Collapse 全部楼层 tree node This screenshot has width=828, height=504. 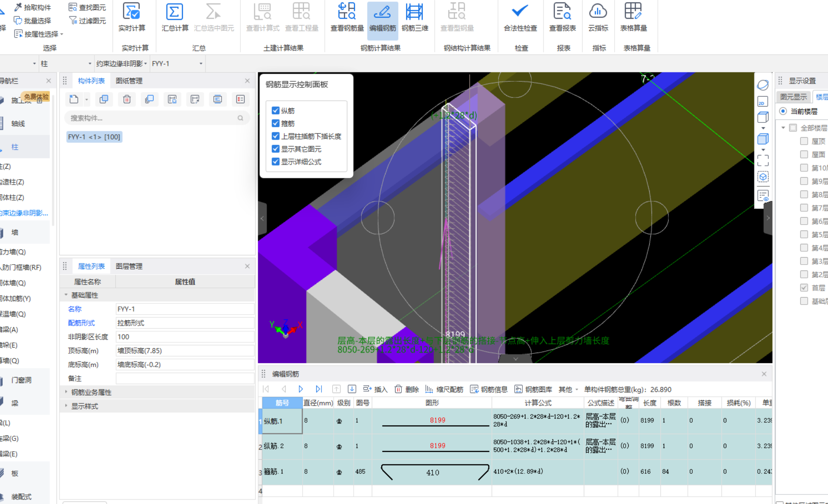pos(783,128)
